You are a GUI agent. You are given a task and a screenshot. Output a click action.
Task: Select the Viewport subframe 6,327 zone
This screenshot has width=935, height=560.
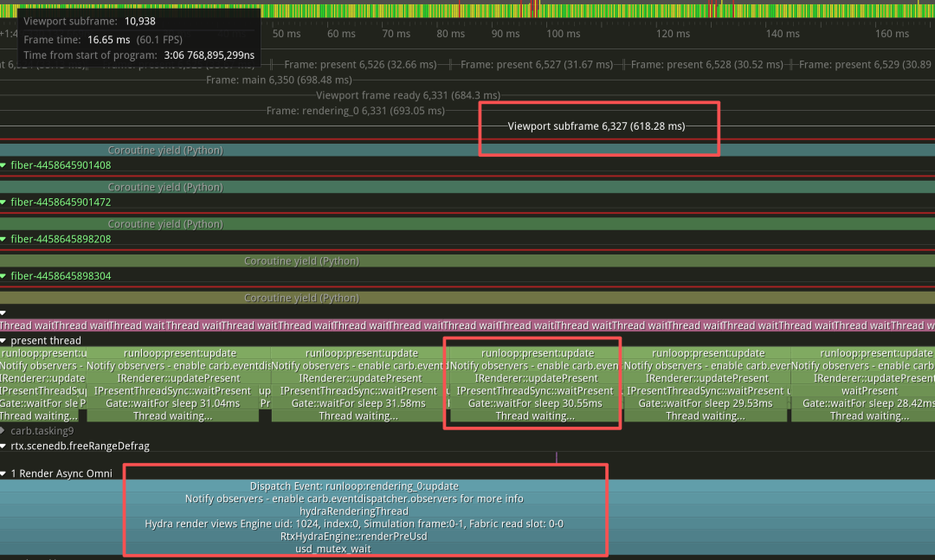pos(599,126)
